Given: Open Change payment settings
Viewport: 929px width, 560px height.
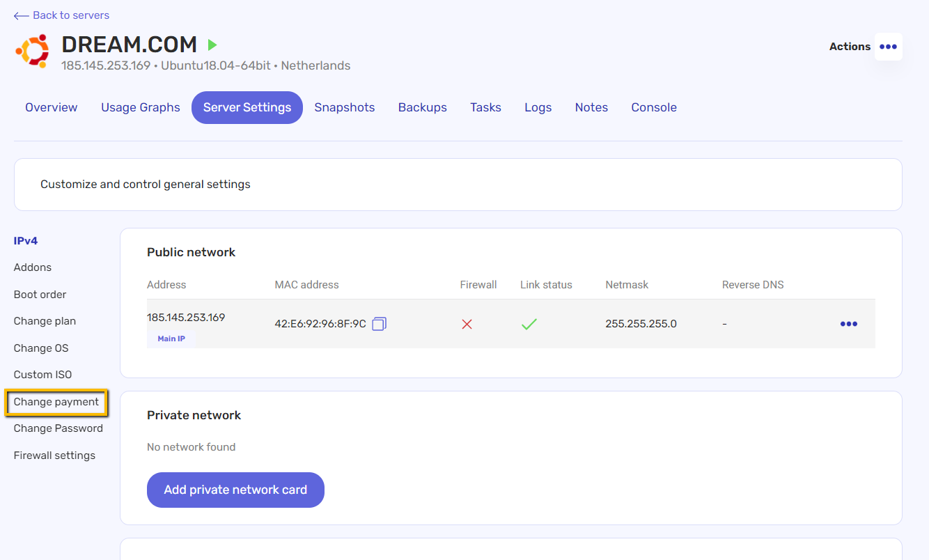Looking at the screenshot, I should tap(56, 402).
